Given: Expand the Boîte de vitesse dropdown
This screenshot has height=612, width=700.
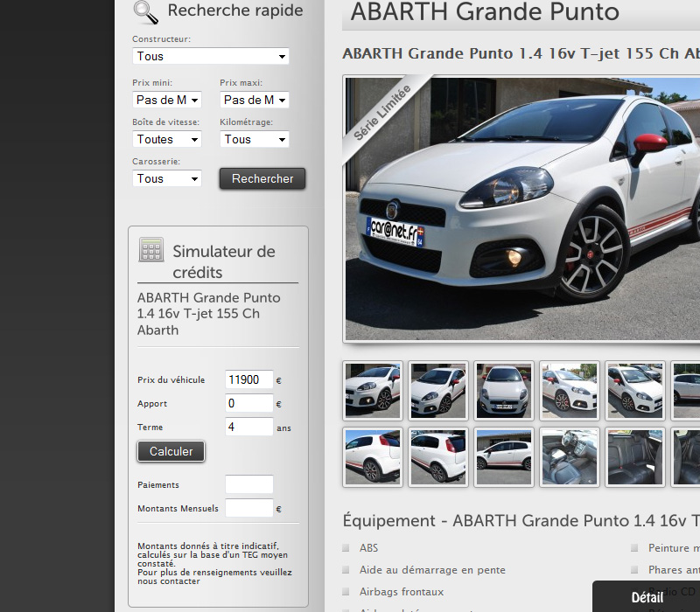Looking at the screenshot, I should click(167, 139).
